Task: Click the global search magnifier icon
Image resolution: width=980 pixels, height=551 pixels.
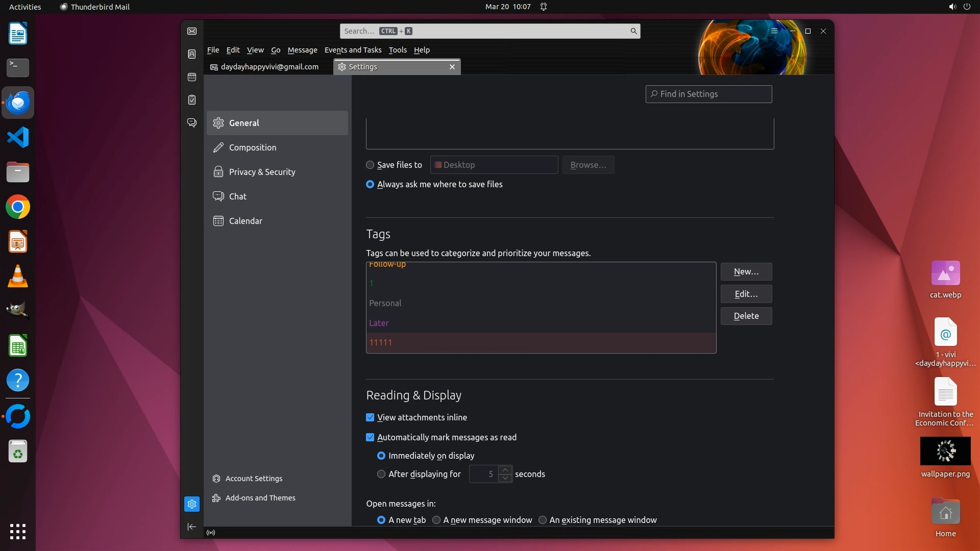Action: 633,31
